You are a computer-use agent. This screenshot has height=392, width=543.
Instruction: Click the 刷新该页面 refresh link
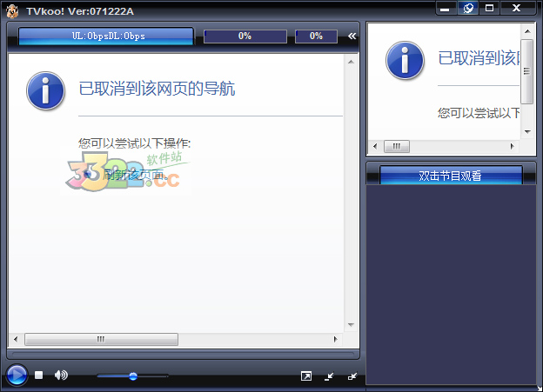(x=133, y=175)
